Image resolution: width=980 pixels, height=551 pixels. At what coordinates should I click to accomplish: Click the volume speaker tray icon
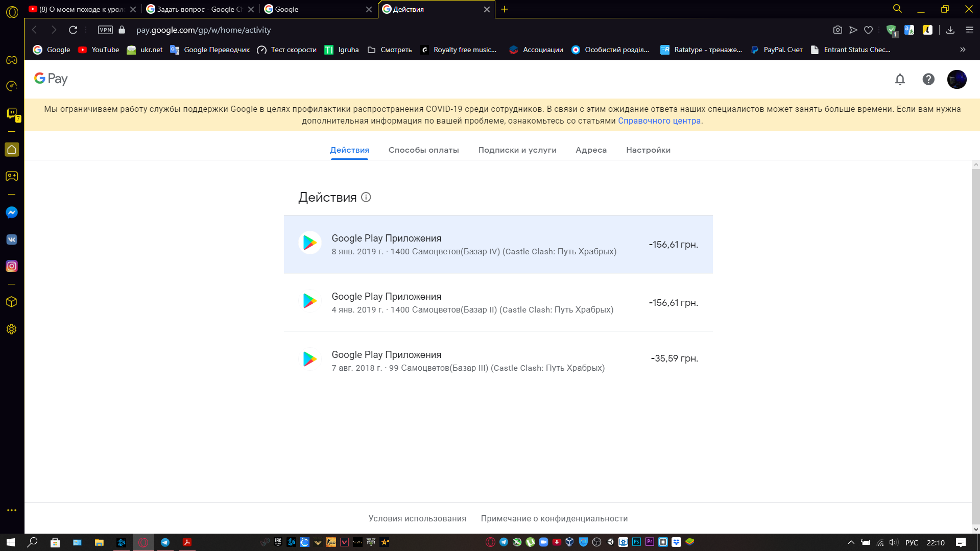pyautogui.click(x=893, y=542)
